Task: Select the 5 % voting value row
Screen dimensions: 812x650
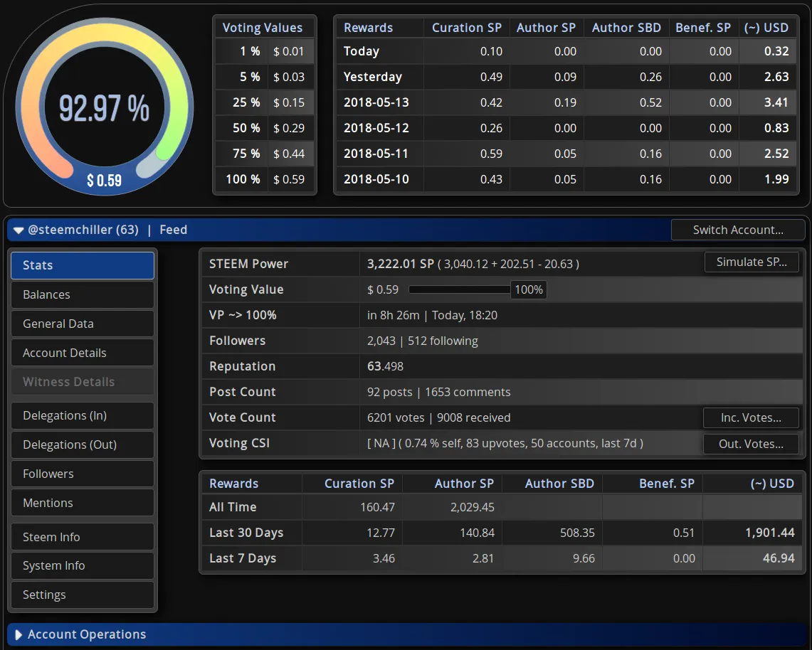Action: pos(265,77)
